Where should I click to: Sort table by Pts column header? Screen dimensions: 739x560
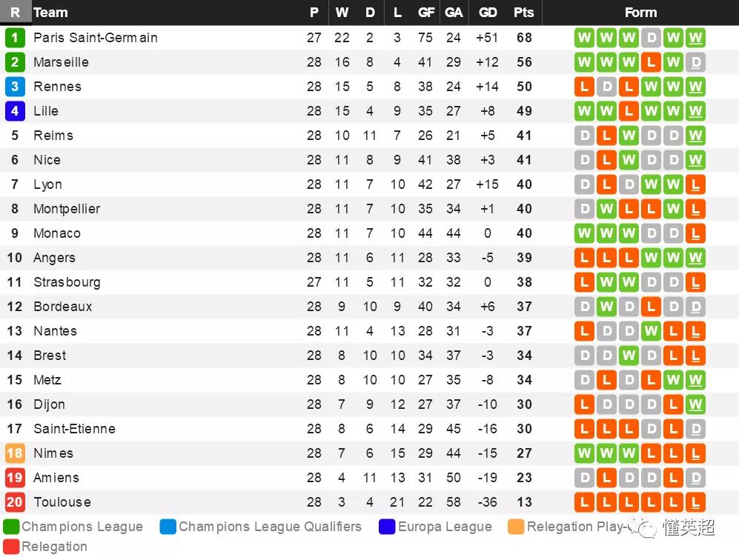pyautogui.click(x=523, y=13)
